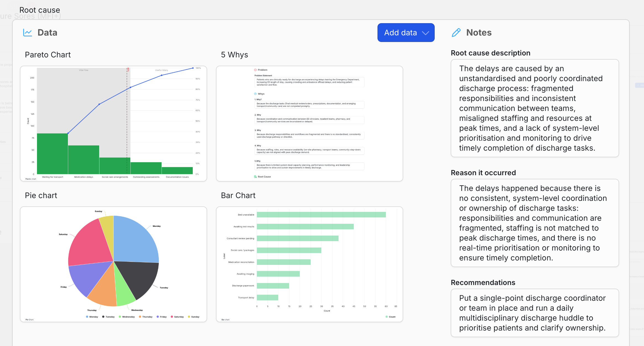The height and width of the screenshot is (346, 644).
Task: Click the Pie chart title
Action: click(x=41, y=195)
